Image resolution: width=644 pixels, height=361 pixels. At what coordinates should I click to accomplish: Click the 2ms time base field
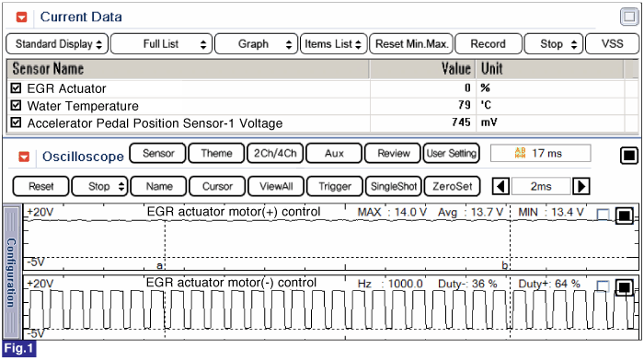(x=541, y=186)
